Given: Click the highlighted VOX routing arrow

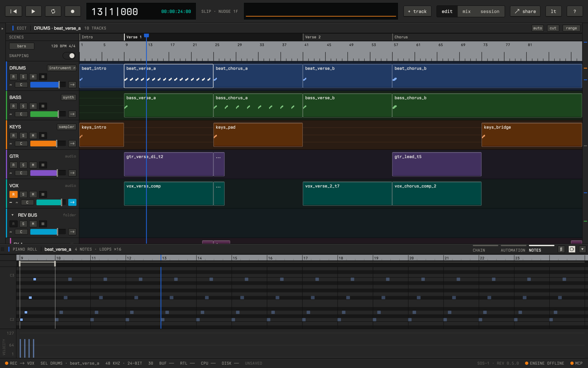Looking at the screenshot, I should tap(72, 202).
